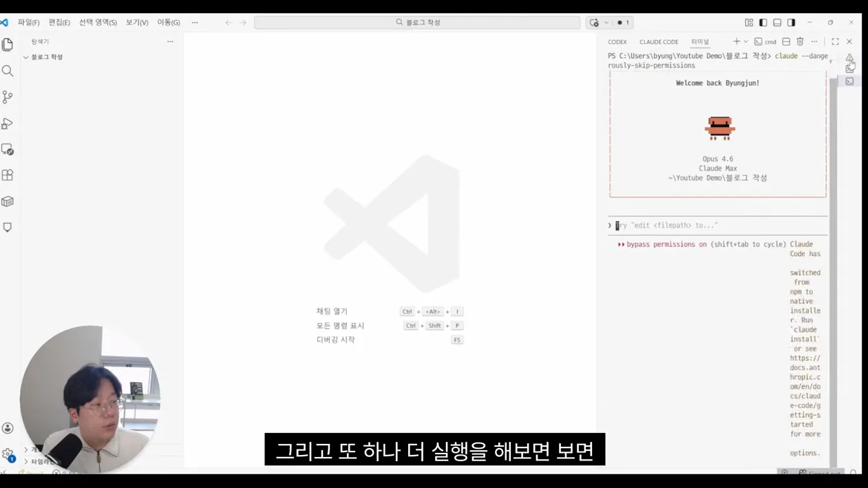
Task: Kill the terminal with the trash icon
Action: click(800, 42)
